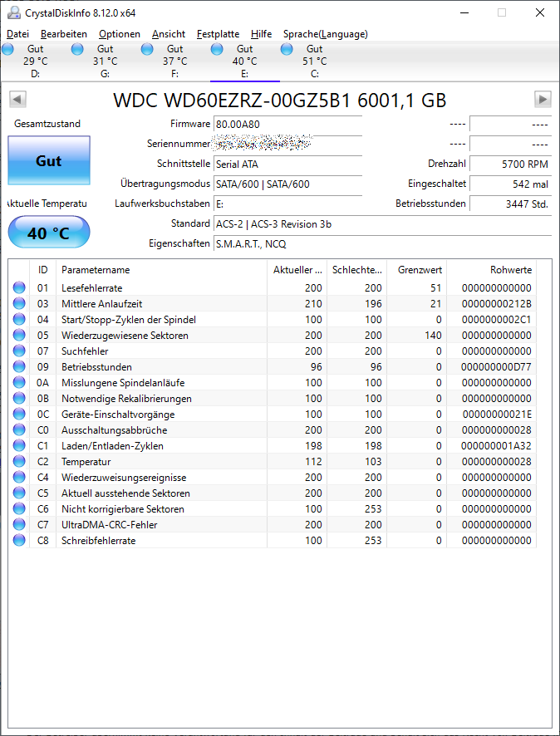Image resolution: width=560 pixels, height=736 pixels.
Task: Select raw value 000000000D77
Action: click(497, 367)
